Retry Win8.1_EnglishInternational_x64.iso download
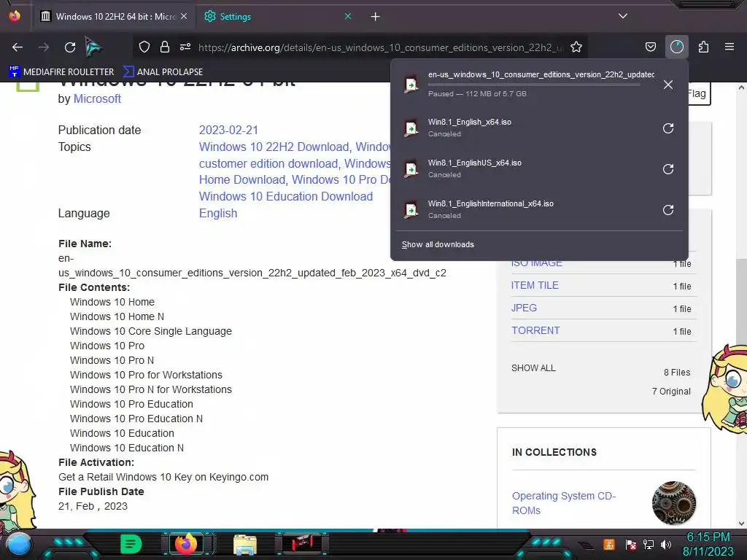Screen dimensions: 747x560 [668, 210]
